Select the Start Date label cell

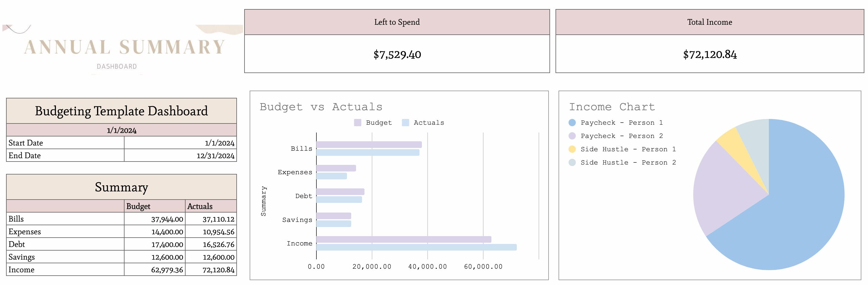tap(65, 143)
